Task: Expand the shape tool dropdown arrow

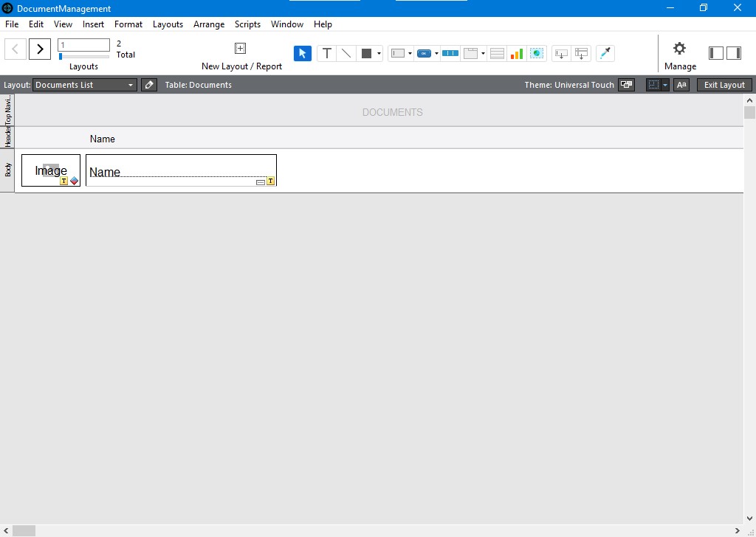Action: 379,53
